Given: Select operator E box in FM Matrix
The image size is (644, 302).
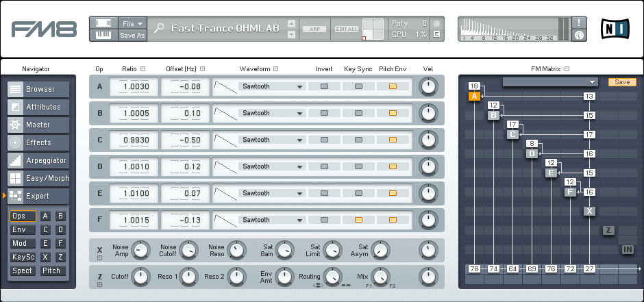Looking at the screenshot, I should 552,173.
